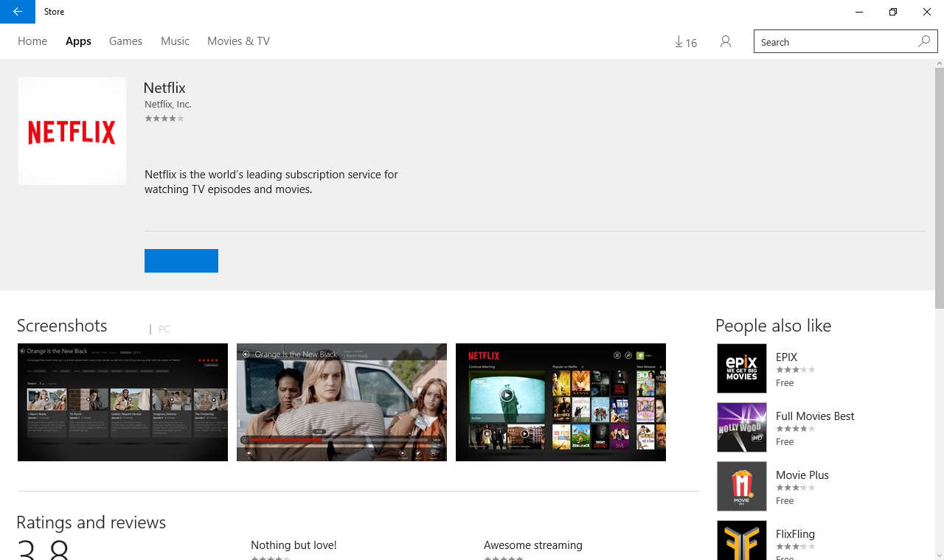
Task: Open the FlixFling title
Action: point(795,533)
